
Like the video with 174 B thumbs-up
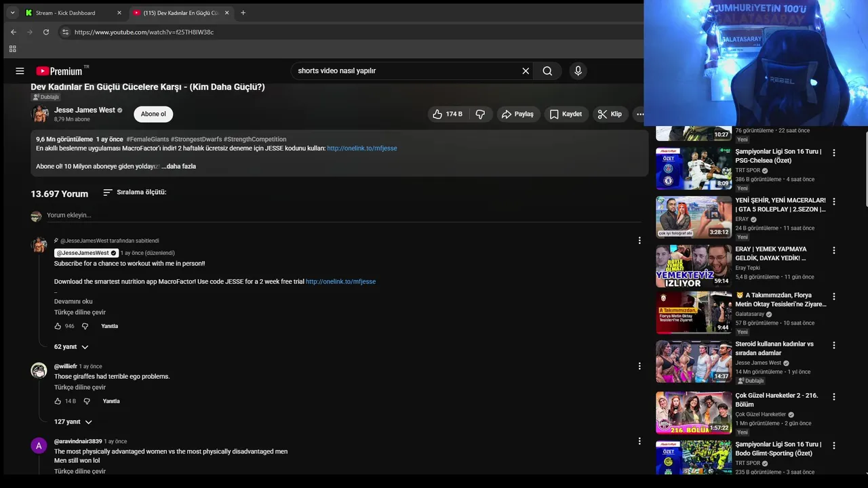click(x=448, y=114)
